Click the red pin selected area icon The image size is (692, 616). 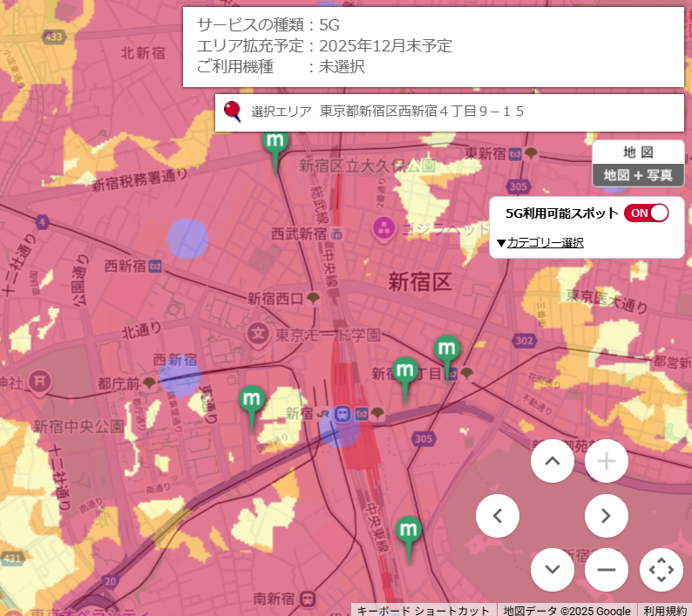[233, 112]
